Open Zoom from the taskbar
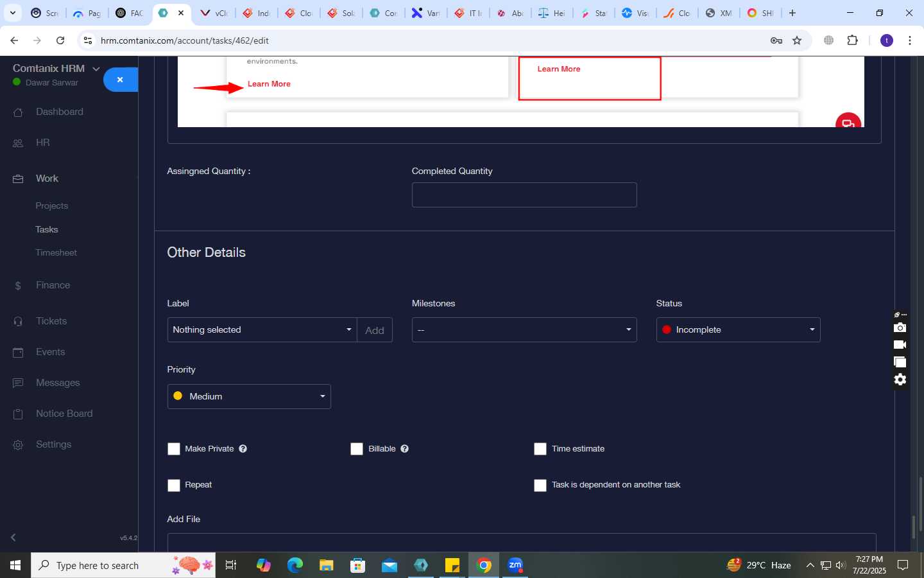 click(515, 565)
